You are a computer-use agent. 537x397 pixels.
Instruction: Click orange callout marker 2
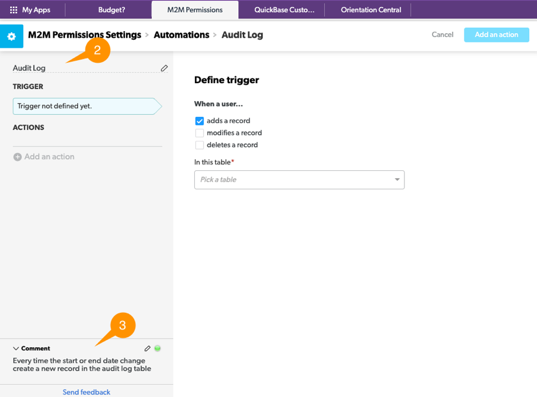tap(97, 50)
